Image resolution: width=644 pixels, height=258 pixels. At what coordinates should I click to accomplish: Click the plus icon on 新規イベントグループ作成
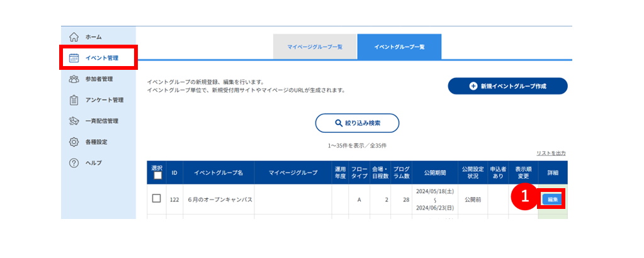click(473, 86)
